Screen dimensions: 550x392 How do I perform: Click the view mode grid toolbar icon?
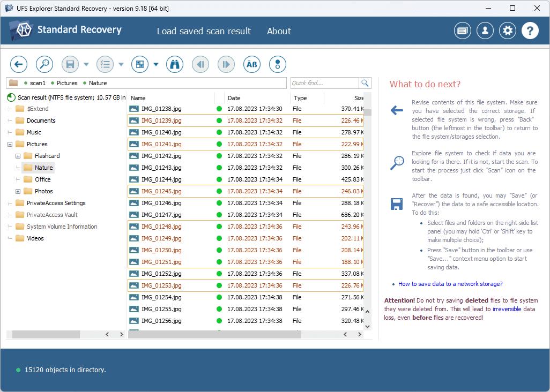coord(140,64)
